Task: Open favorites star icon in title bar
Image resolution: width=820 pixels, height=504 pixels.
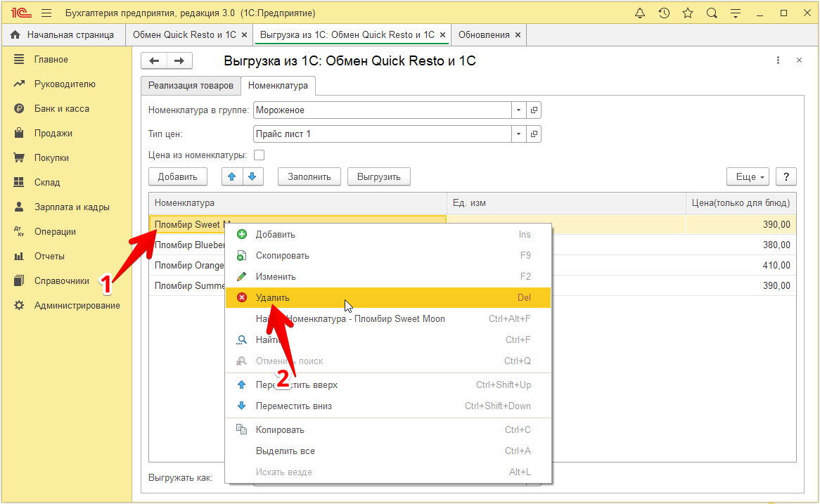Action: point(688,13)
